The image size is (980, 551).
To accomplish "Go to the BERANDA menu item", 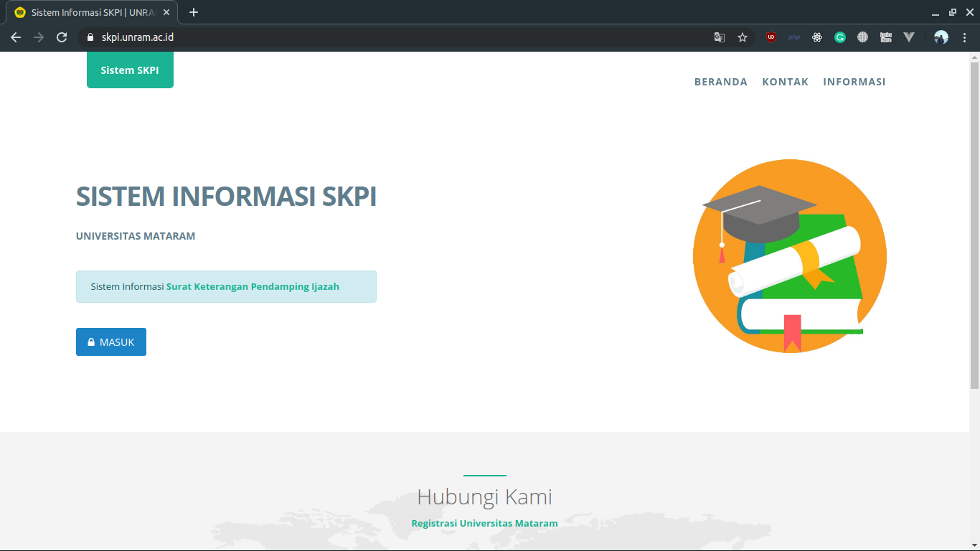I will pyautogui.click(x=721, y=82).
